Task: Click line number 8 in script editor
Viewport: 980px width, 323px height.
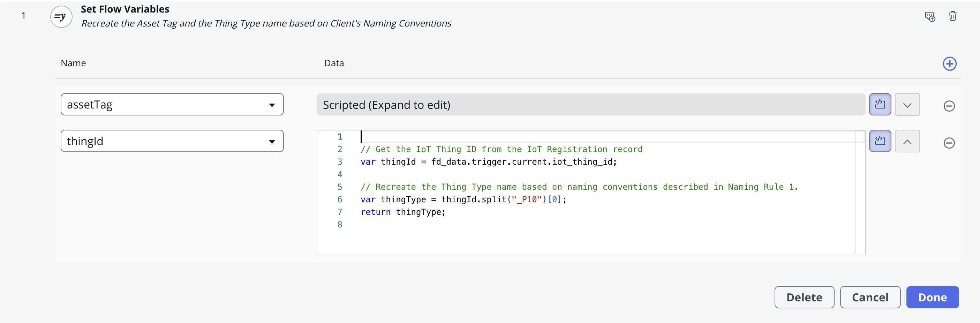Action: coord(340,225)
